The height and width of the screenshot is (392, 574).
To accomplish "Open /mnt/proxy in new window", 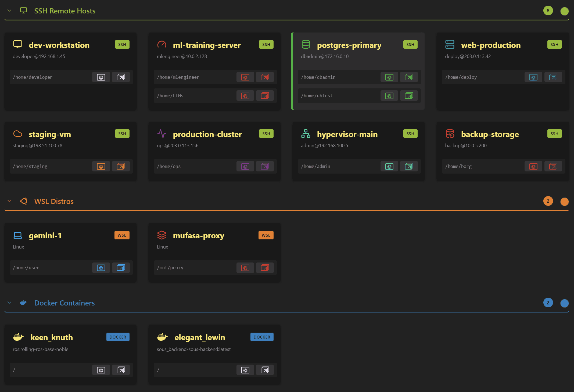I will 265,268.
